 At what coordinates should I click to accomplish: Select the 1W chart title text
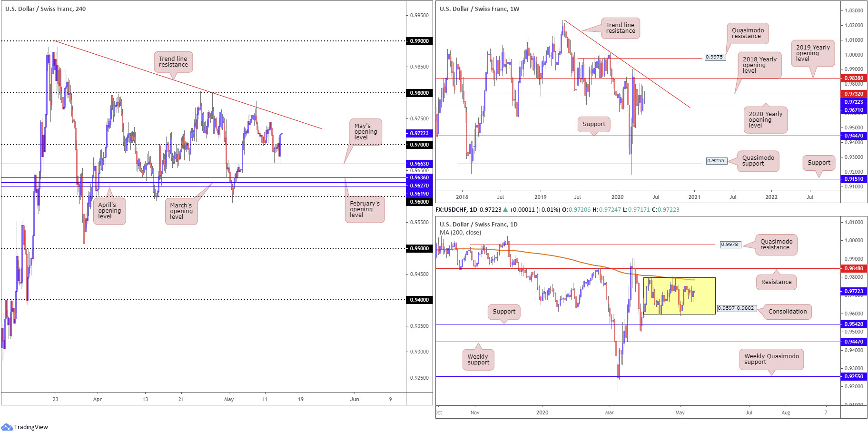(479, 9)
